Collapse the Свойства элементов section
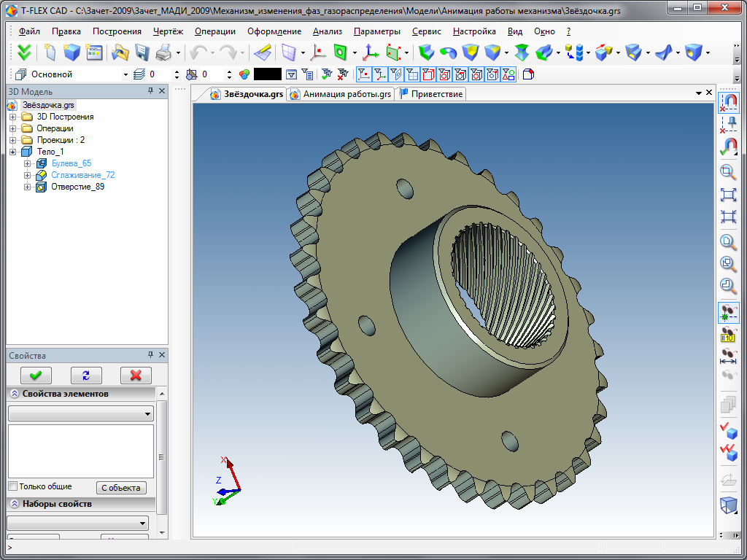The height and width of the screenshot is (560, 747). coord(15,394)
